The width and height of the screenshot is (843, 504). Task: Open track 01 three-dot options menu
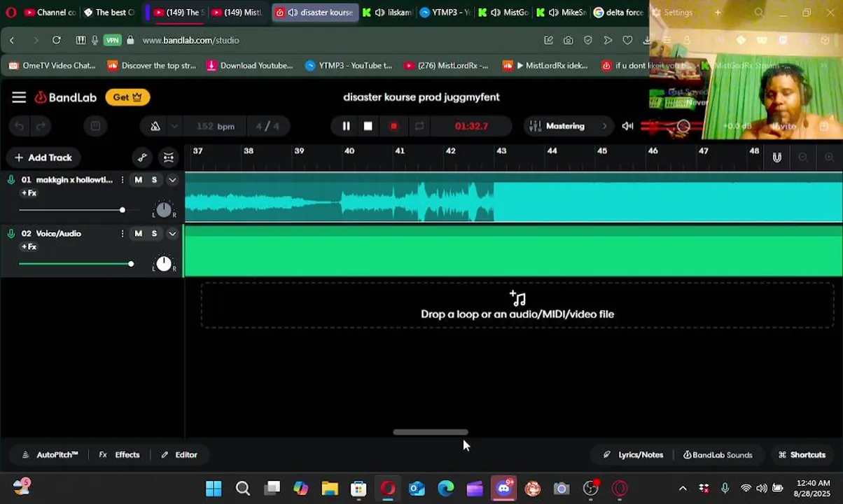point(123,180)
